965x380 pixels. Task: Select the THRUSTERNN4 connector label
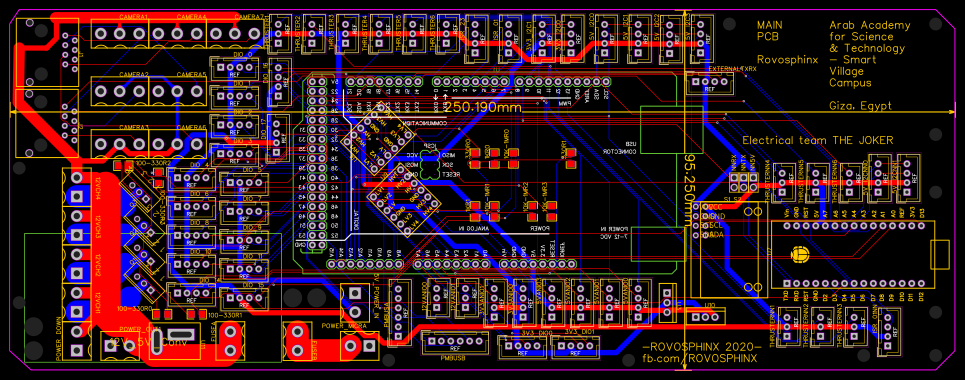click(x=767, y=181)
